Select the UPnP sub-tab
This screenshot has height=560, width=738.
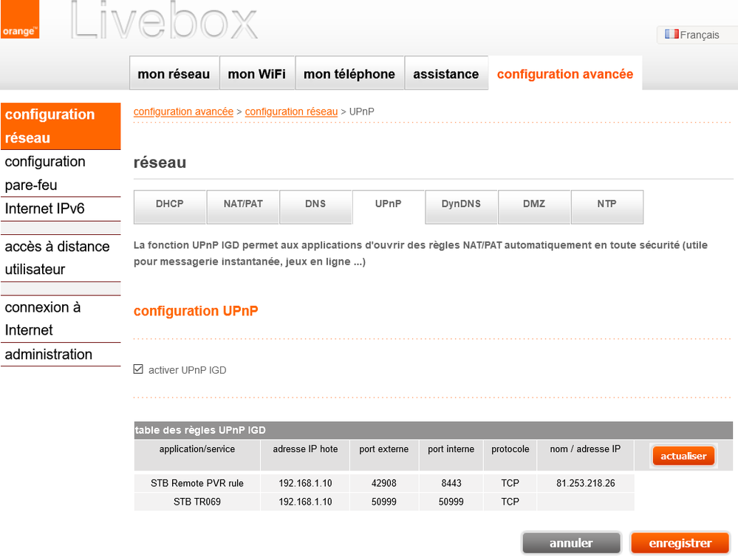click(389, 207)
